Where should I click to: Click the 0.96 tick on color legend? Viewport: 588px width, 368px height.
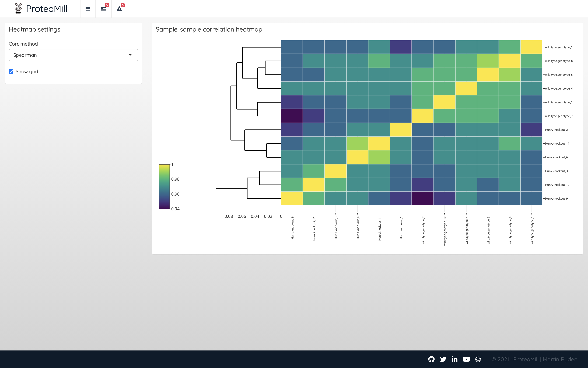coord(175,194)
